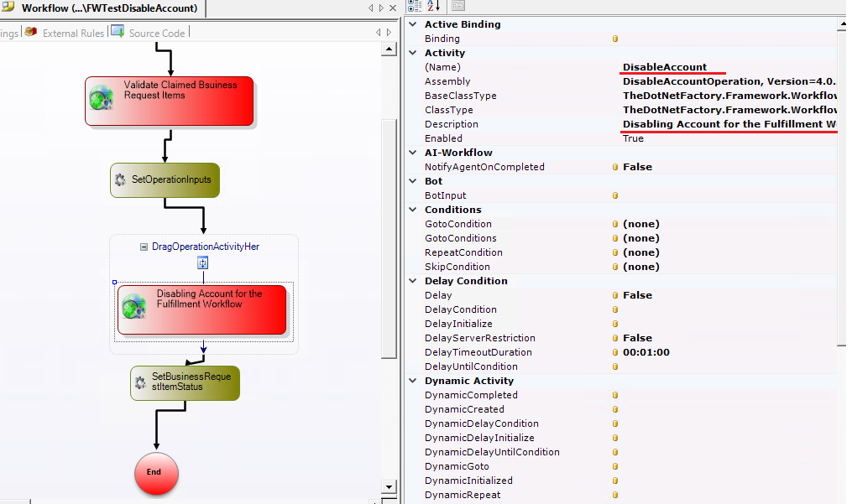
Task: Collapse the Bot category
Action: pos(413,181)
